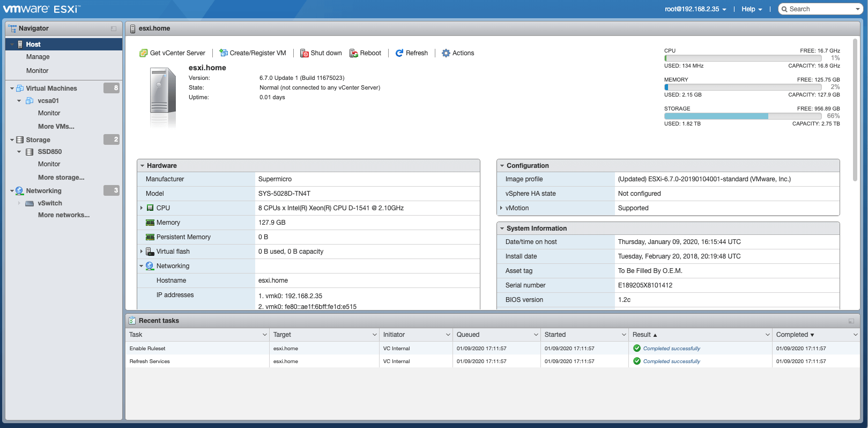Viewport: 868px width, 428px height.
Task: Click the main panel vertical scrollbar
Action: (856, 110)
